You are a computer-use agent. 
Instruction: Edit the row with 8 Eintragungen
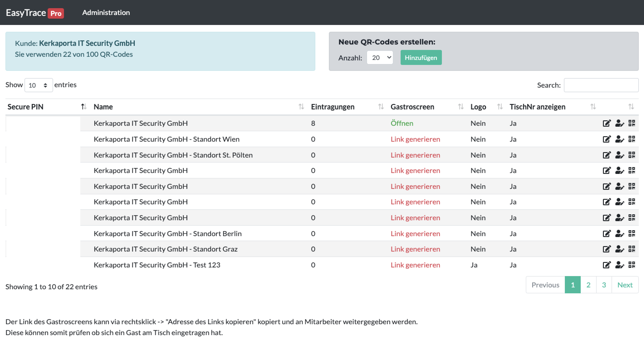[607, 123]
